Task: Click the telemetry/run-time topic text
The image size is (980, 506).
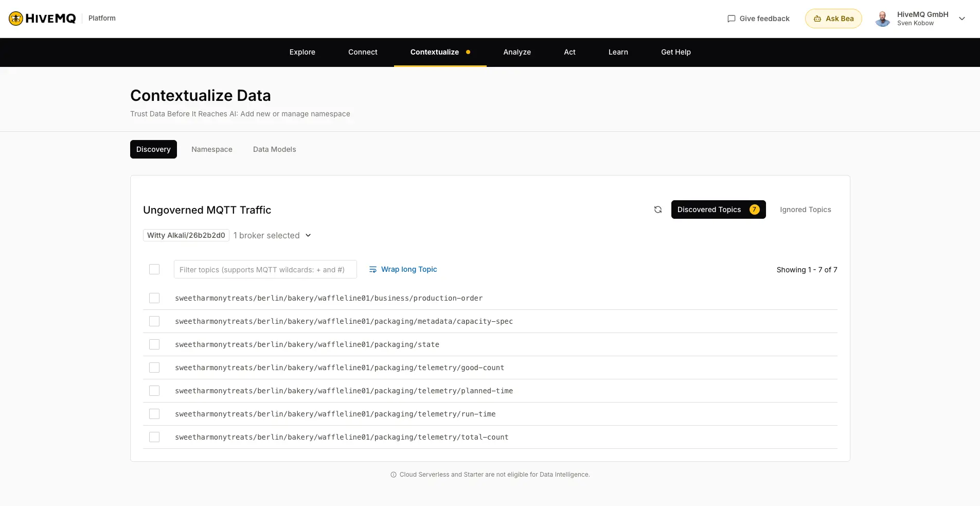Action: 335,414
